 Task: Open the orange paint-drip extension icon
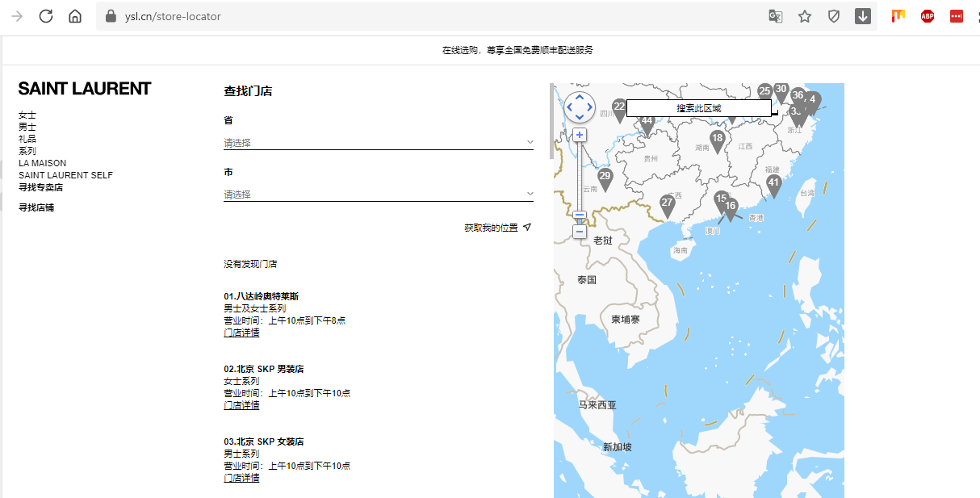tap(898, 16)
